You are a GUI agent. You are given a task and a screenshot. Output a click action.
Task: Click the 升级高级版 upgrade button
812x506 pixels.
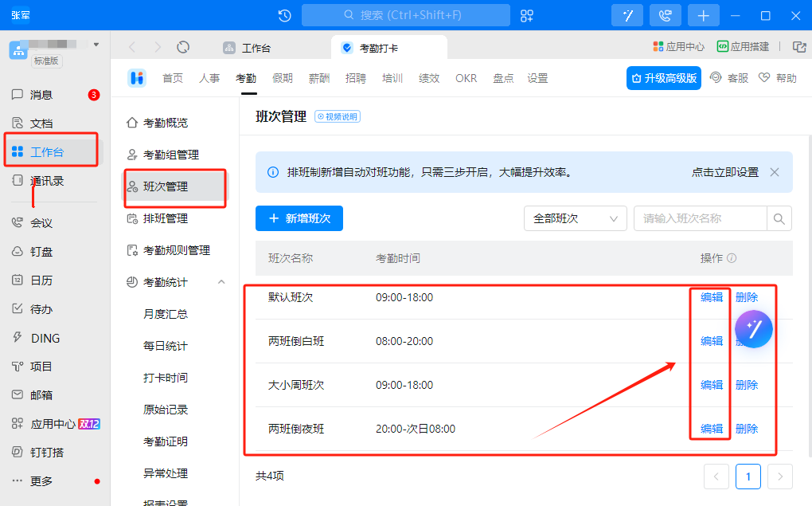[x=663, y=78]
